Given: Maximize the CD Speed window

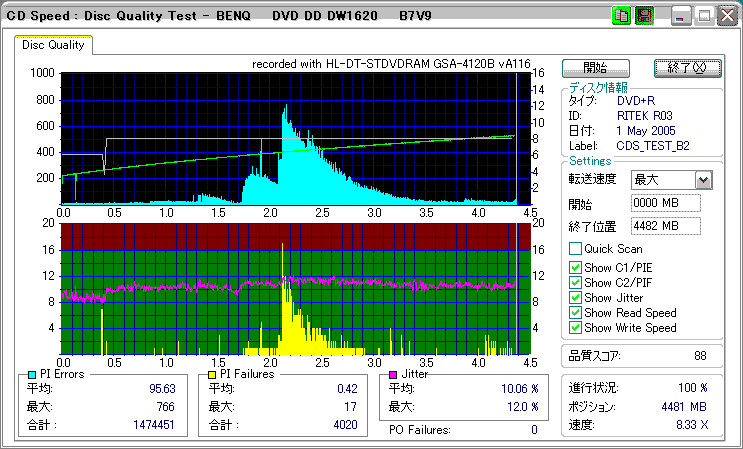Looking at the screenshot, I should 704,16.
